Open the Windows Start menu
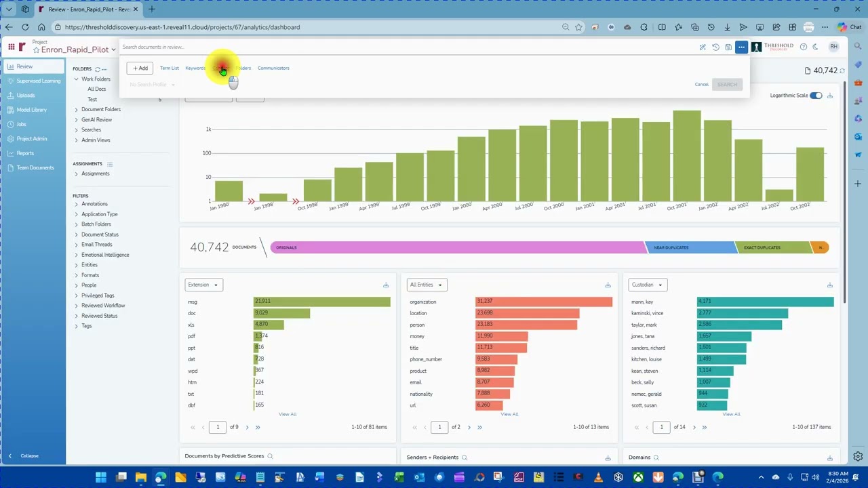 tap(101, 477)
